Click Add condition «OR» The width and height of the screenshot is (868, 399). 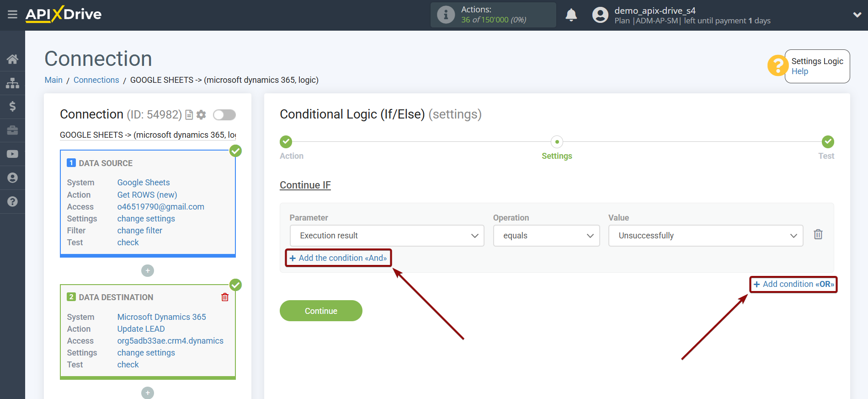pyautogui.click(x=793, y=284)
